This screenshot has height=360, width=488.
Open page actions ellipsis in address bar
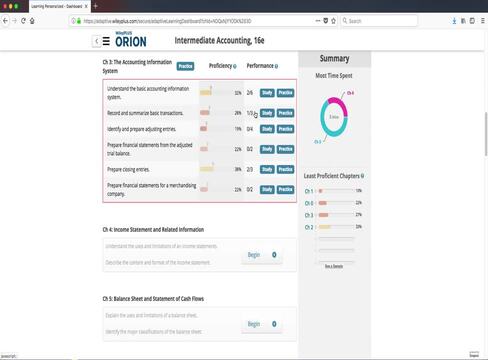coord(318,21)
